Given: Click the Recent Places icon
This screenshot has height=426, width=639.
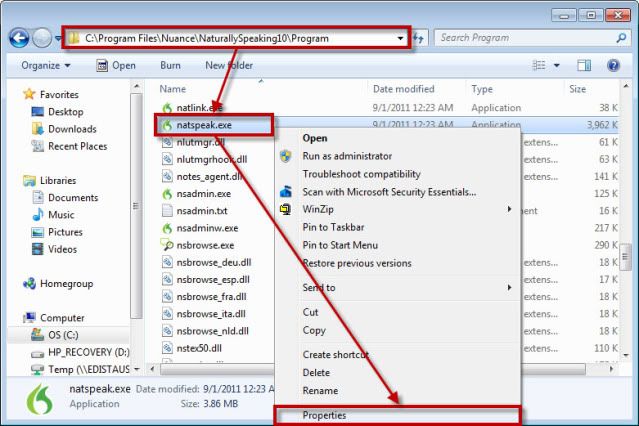Looking at the screenshot, I should point(37,146).
